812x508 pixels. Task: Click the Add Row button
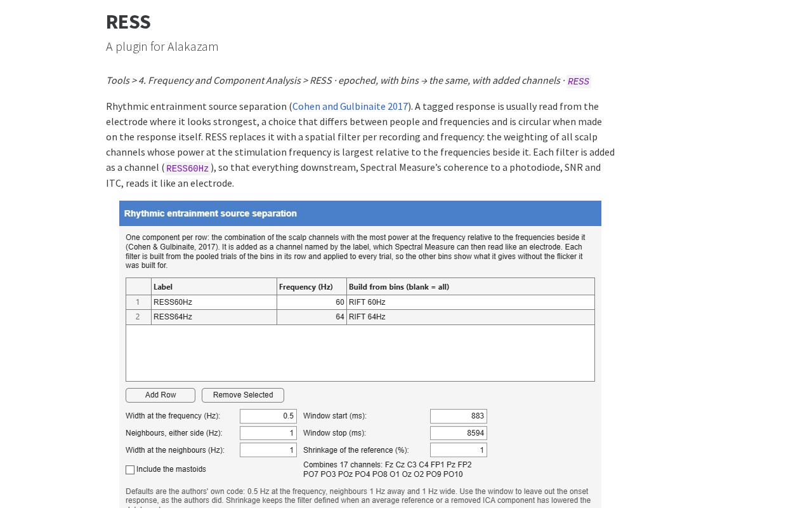pyautogui.click(x=160, y=395)
